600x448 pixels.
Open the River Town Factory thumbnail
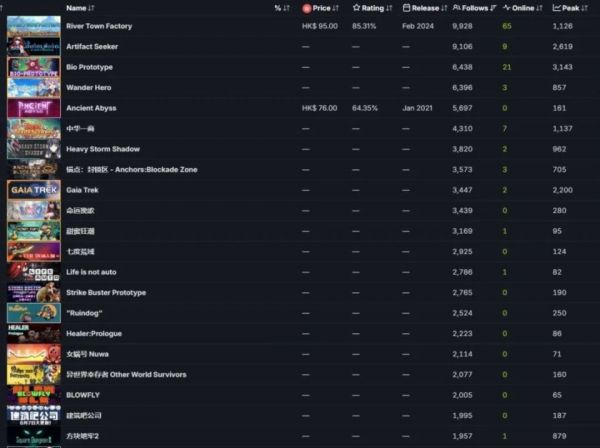coord(33,26)
